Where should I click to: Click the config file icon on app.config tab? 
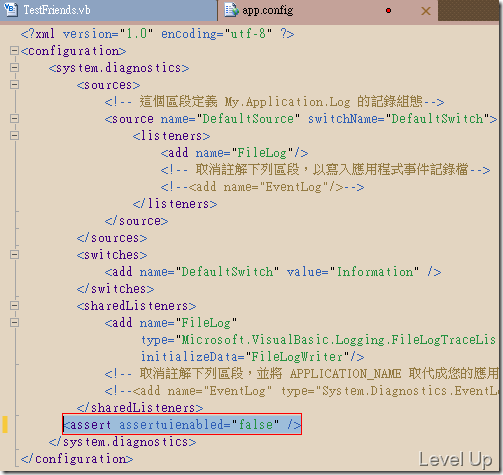click(231, 10)
